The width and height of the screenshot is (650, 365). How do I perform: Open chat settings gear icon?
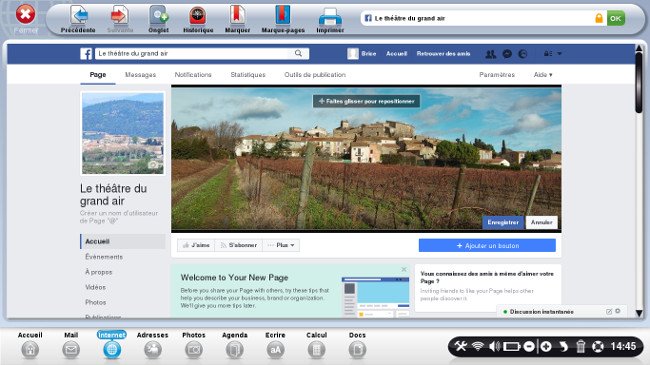[x=618, y=311]
